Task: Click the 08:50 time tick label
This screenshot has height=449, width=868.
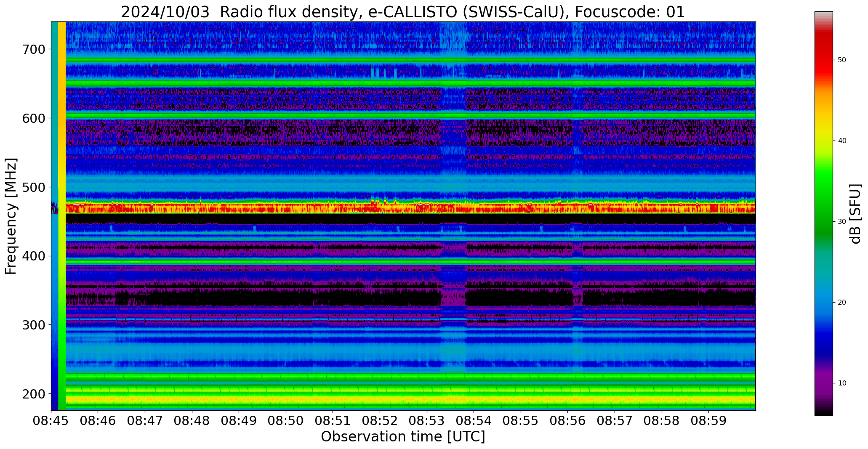Action: (x=286, y=421)
